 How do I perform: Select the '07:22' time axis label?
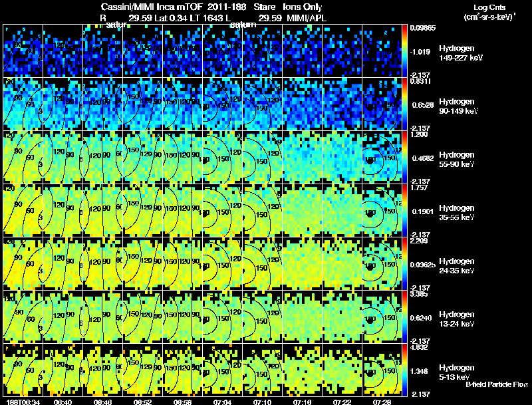342,402
